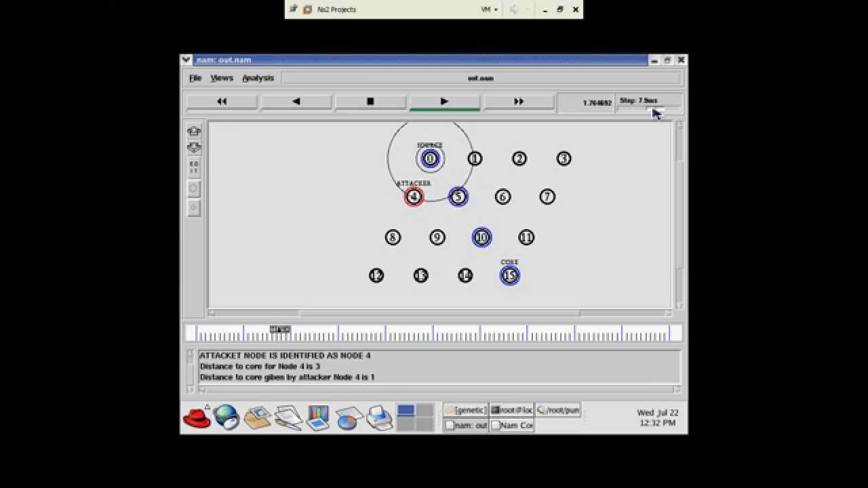Click the out.nam file name label
The height and width of the screenshot is (488, 868).
point(481,78)
